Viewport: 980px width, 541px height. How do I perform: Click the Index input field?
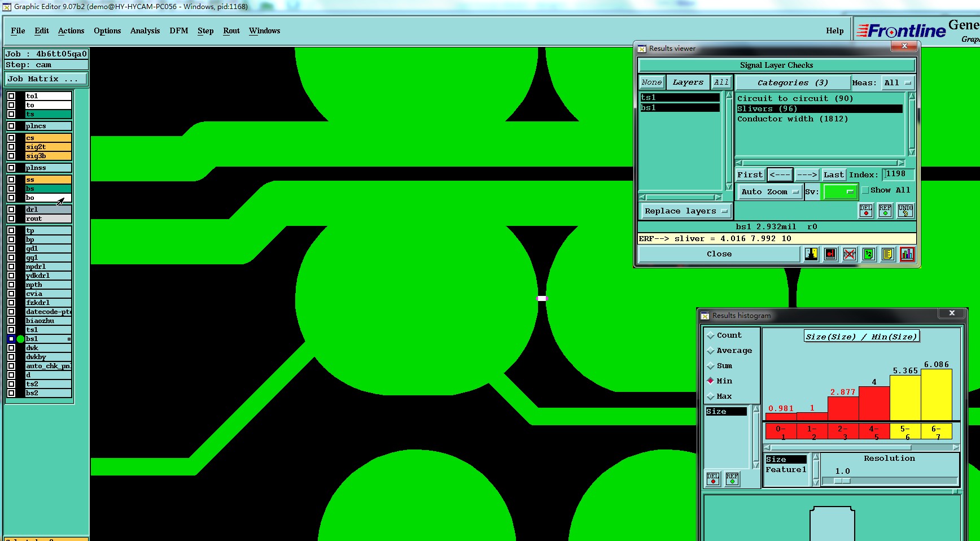(x=898, y=174)
